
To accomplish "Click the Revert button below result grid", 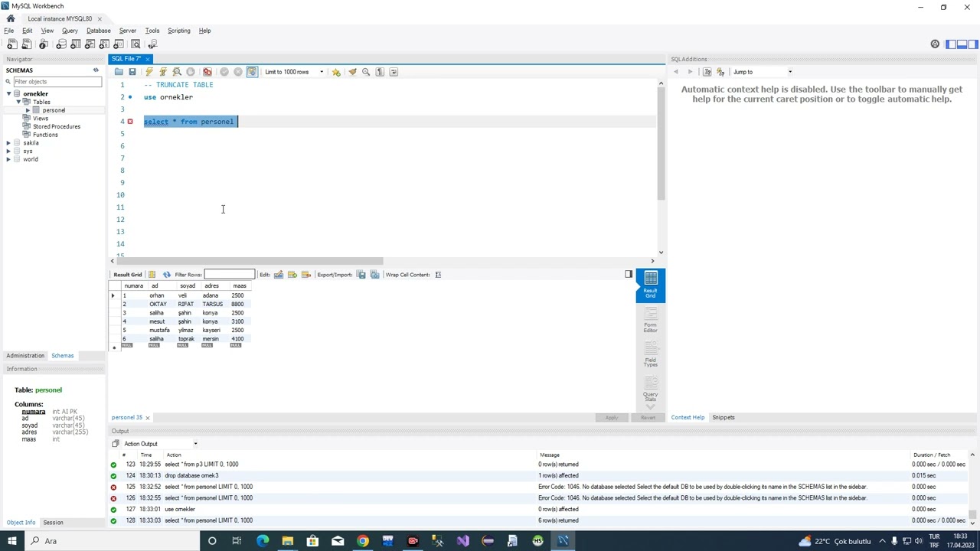I will 648,418.
